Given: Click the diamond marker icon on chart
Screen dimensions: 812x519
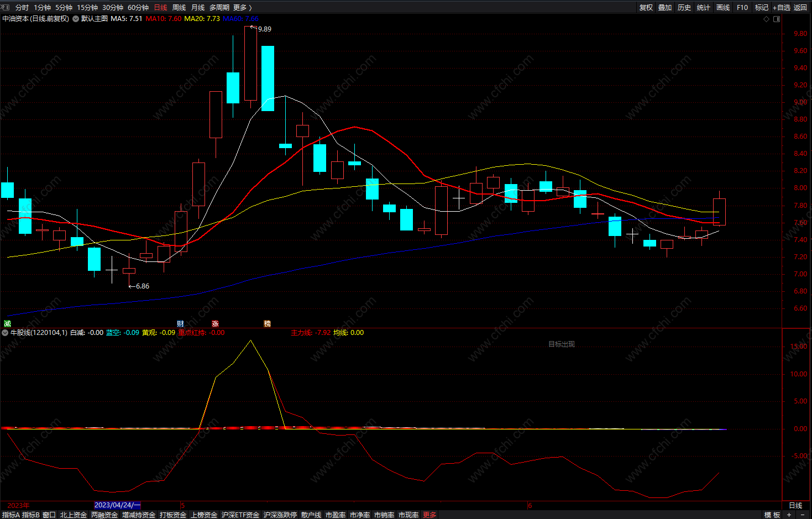Looking at the screenshot, I should [766, 19].
